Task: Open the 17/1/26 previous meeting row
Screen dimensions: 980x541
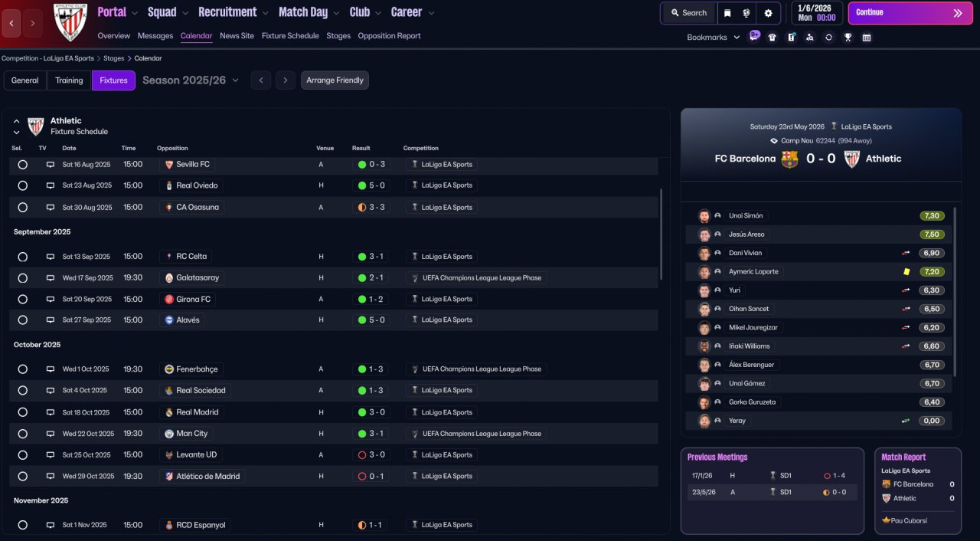Action: [x=772, y=476]
